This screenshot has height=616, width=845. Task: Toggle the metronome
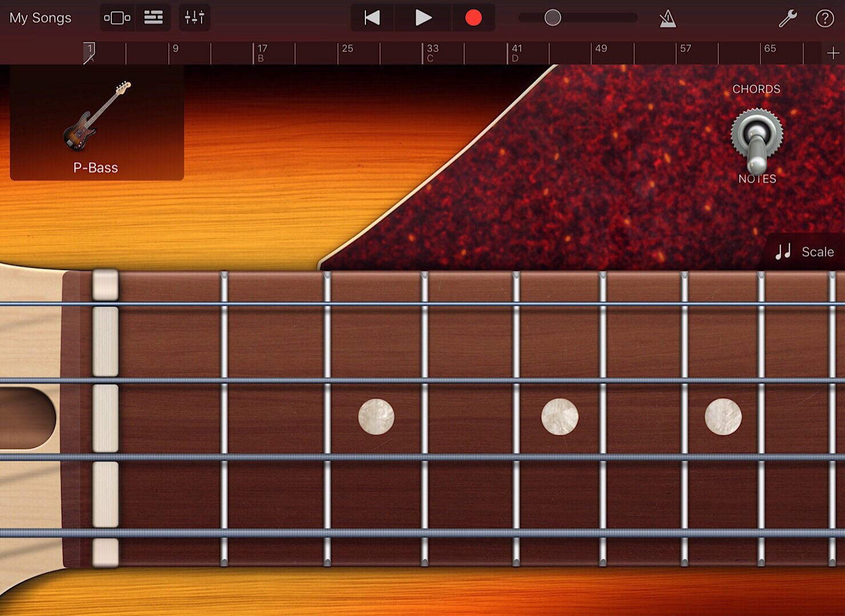pos(667,18)
